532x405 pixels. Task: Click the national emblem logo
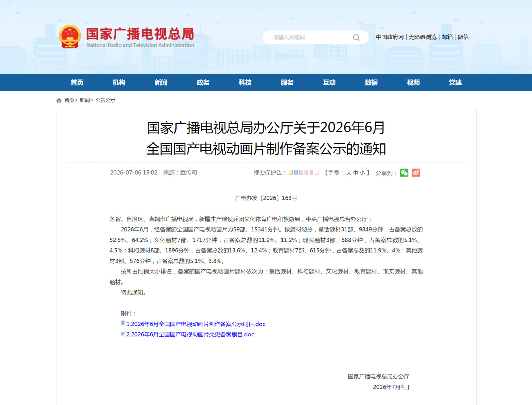(70, 37)
